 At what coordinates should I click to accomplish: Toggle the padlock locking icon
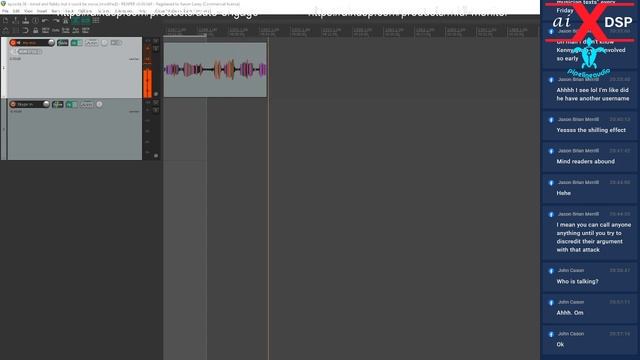click(36, 31)
